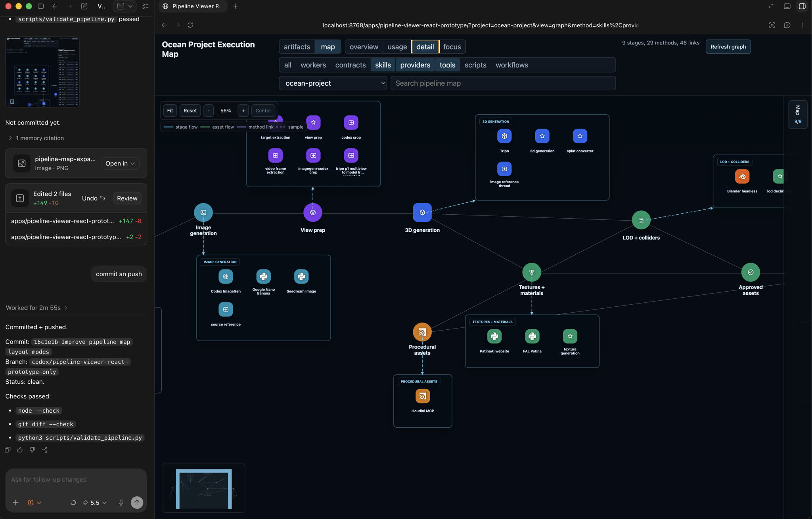Open the warning permissions dropdown in composer
This screenshot has height=519, width=812.
tap(34, 503)
